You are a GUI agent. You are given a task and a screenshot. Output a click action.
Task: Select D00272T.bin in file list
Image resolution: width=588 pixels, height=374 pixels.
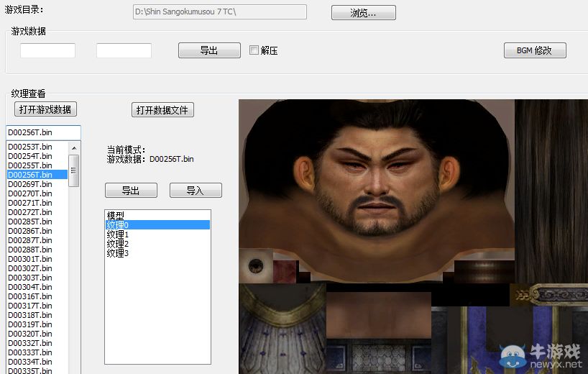click(x=37, y=212)
